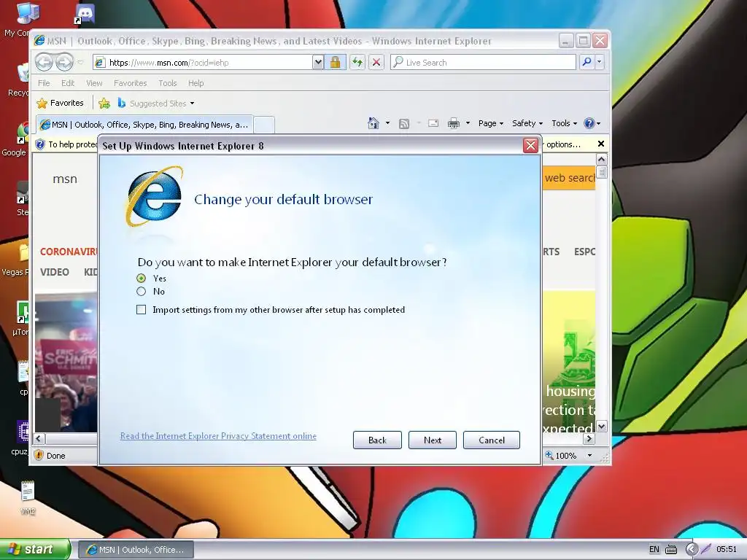Click the horizontal scrollbar left arrow
Viewport: 747px width, 560px height.
(x=39, y=438)
